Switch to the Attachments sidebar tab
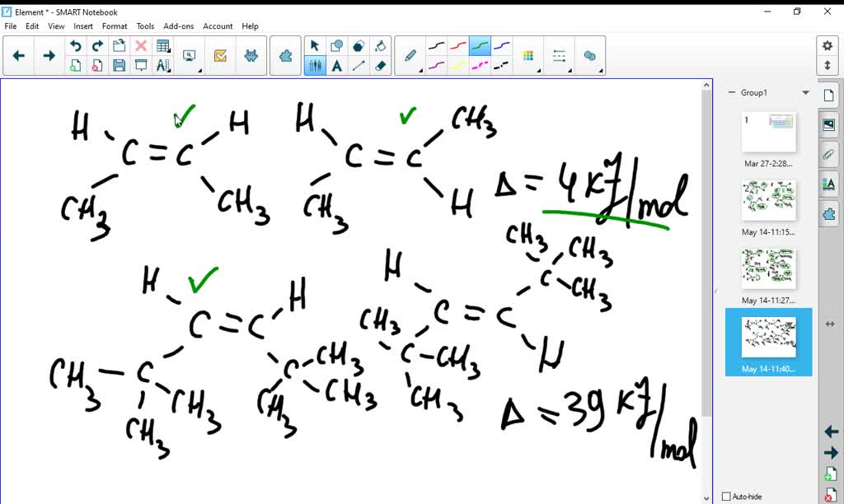Image resolution: width=844 pixels, height=504 pixels. [x=828, y=154]
